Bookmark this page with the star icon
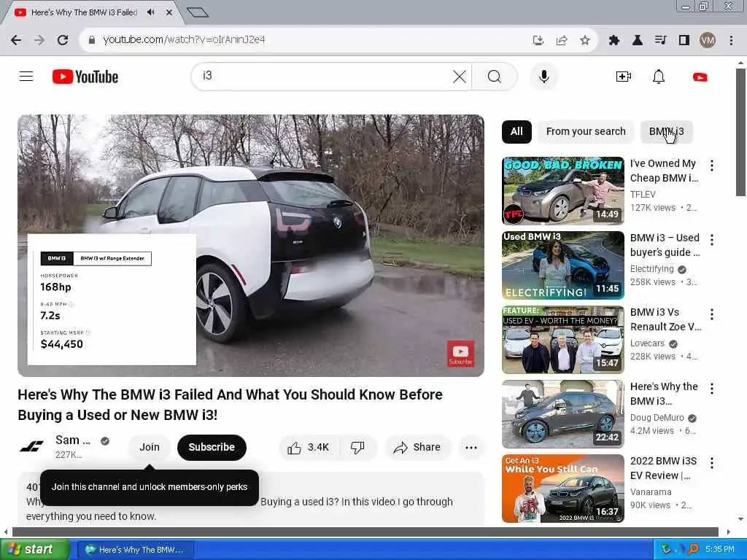Image resolution: width=747 pixels, height=560 pixels. (585, 41)
